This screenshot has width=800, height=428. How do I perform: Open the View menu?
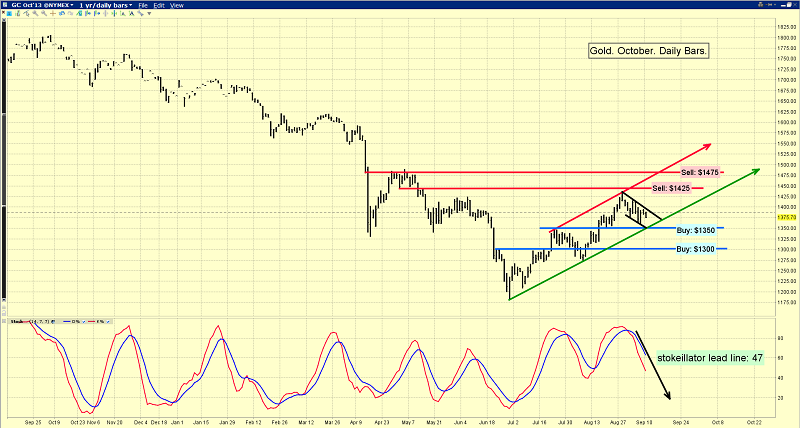point(177,5)
